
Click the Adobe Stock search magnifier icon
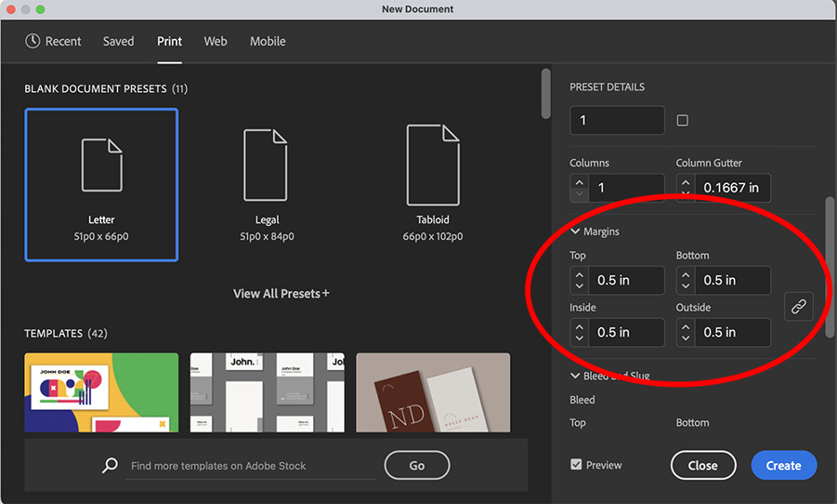point(110,465)
